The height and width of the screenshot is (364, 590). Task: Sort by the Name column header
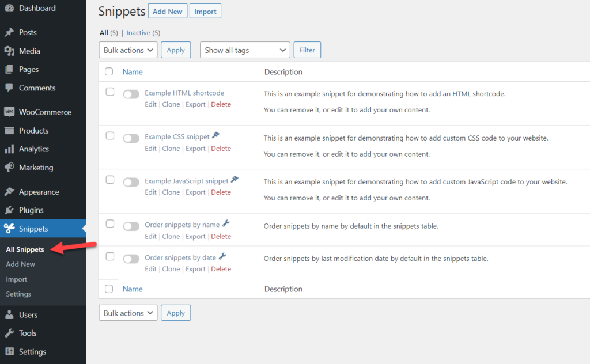pyautogui.click(x=133, y=72)
